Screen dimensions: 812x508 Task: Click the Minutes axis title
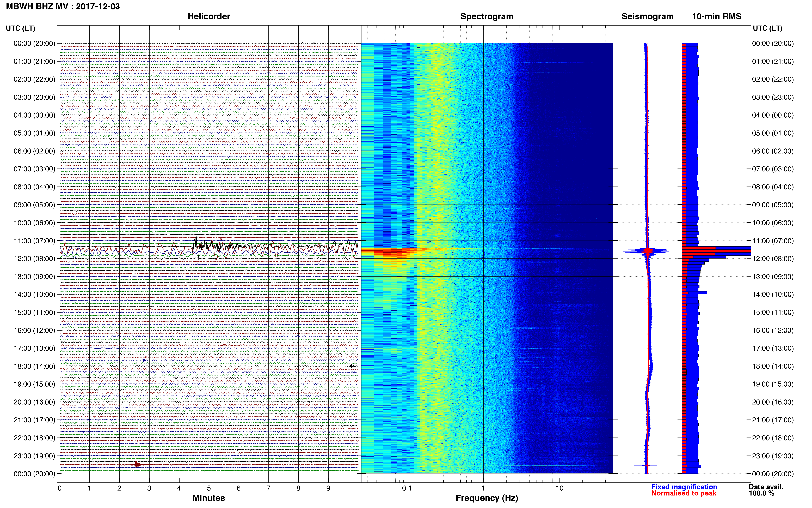tap(209, 498)
